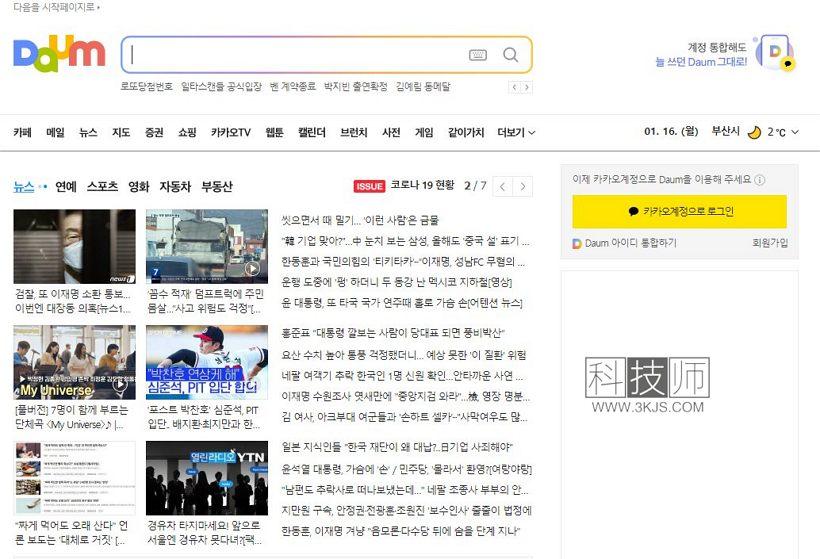Open the baseball pitcher 심준석 thumbnail
Viewport: 820px width, 559px height.
tap(207, 362)
